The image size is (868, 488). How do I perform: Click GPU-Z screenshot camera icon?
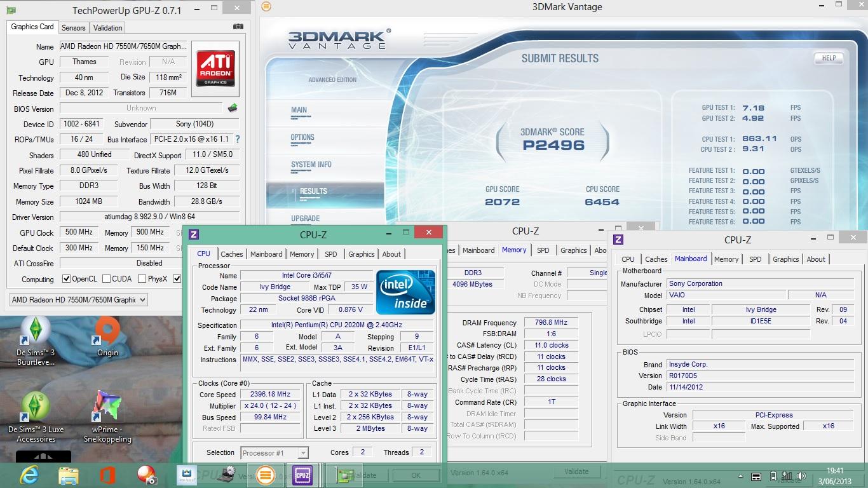[238, 27]
